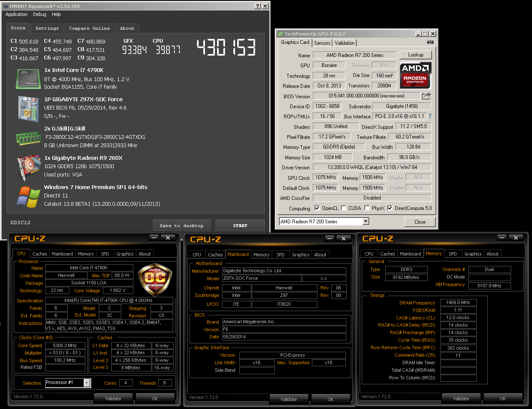Click the CPU score 39877

[168, 50]
